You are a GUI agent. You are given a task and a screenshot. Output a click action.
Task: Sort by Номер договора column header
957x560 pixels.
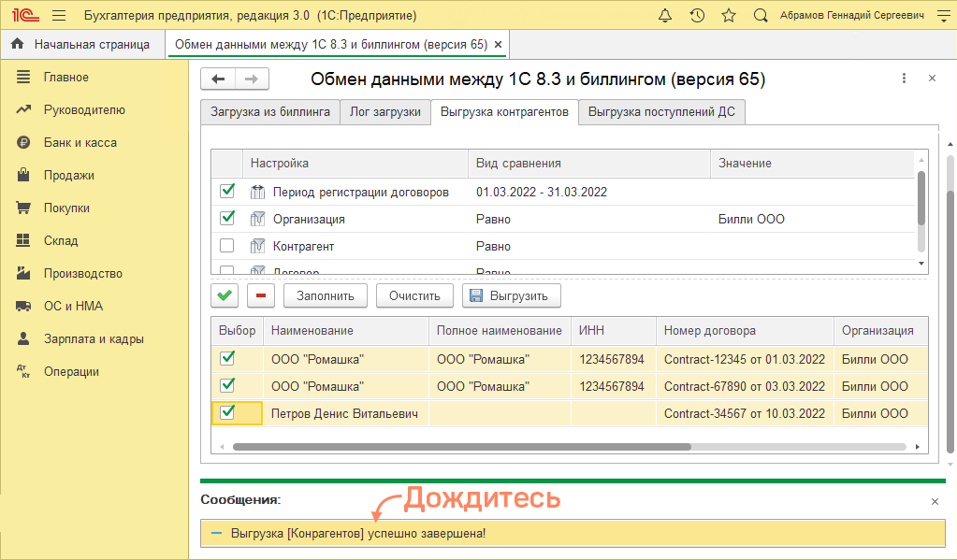point(746,331)
